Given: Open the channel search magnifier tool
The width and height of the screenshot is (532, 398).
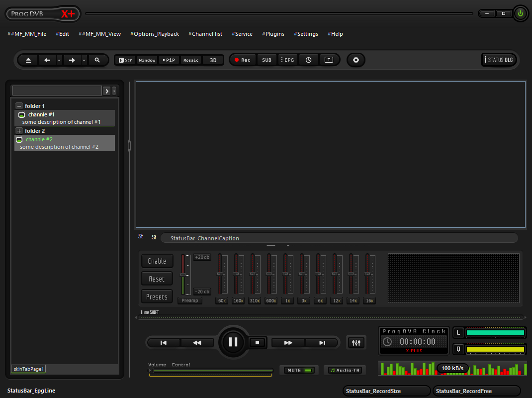Looking at the screenshot, I should [x=97, y=60].
